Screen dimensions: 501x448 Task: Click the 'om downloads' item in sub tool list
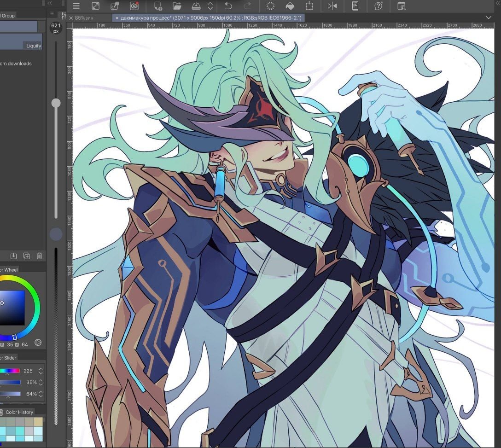click(16, 64)
